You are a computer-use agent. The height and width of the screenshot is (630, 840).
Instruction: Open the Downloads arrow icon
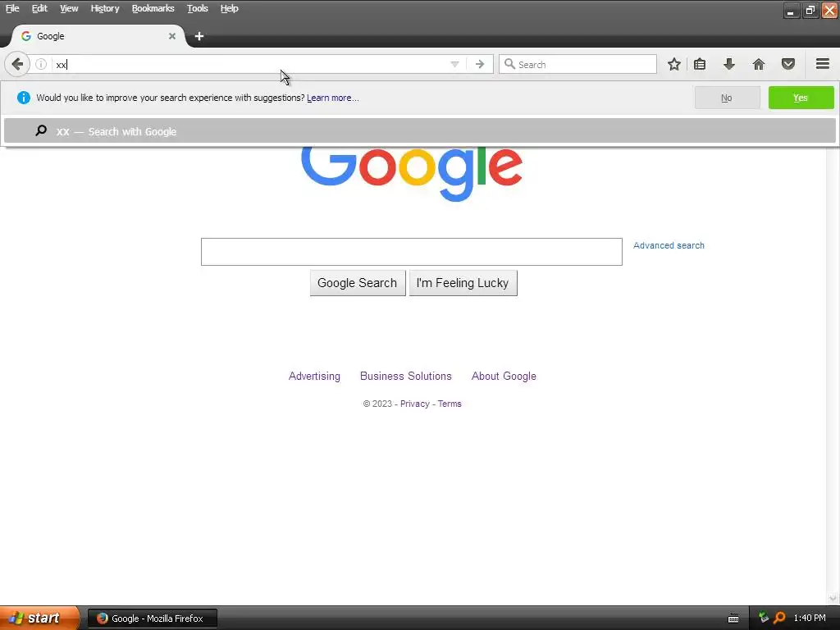pyautogui.click(x=729, y=64)
